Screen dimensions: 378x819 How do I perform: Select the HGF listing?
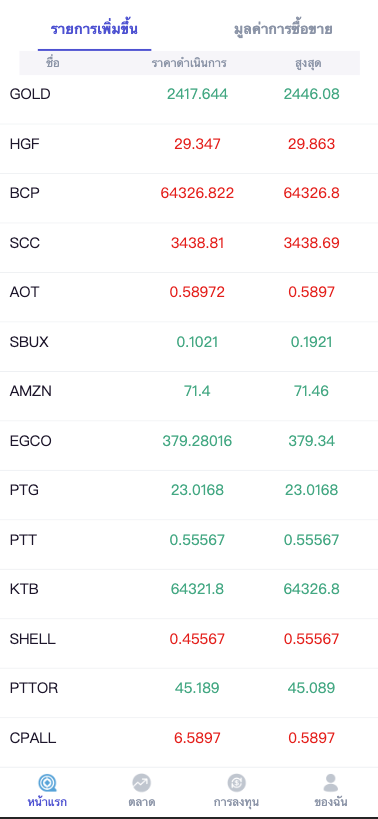(x=189, y=144)
